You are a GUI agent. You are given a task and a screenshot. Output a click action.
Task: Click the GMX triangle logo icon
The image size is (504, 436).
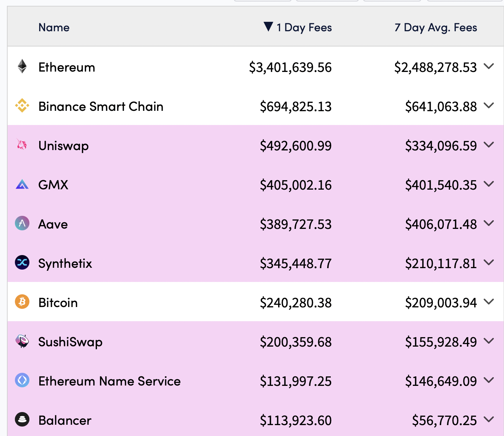22,184
